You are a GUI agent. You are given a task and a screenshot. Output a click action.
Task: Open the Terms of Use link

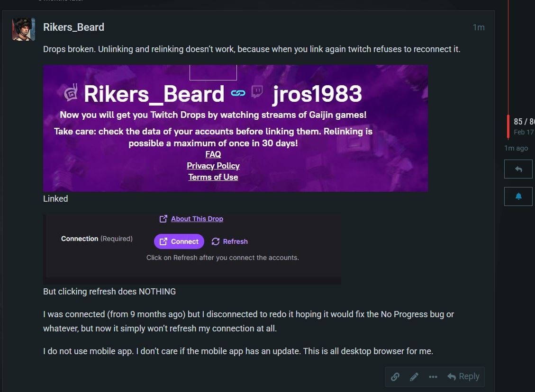tap(213, 177)
